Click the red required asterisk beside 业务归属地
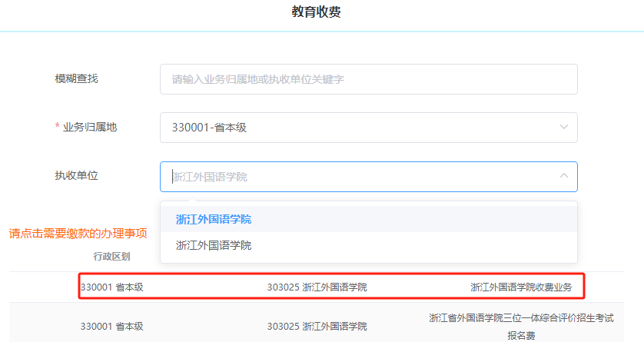The height and width of the screenshot is (342, 644). coord(57,128)
